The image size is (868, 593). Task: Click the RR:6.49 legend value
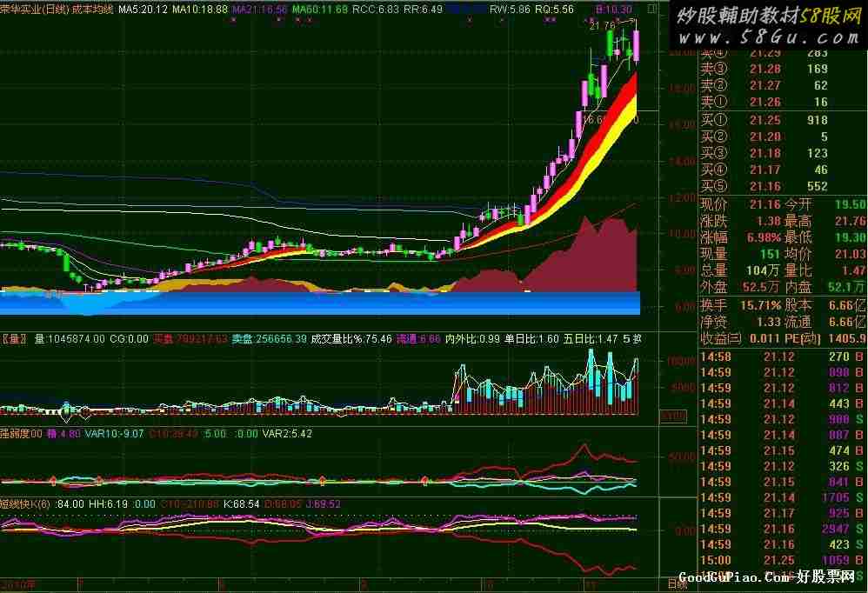tap(423, 10)
